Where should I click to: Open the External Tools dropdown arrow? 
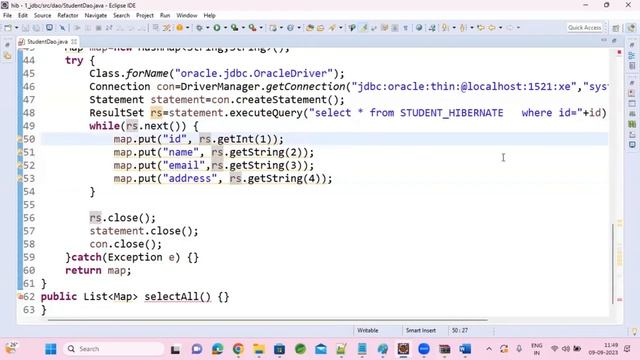pyautogui.click(x=261, y=28)
